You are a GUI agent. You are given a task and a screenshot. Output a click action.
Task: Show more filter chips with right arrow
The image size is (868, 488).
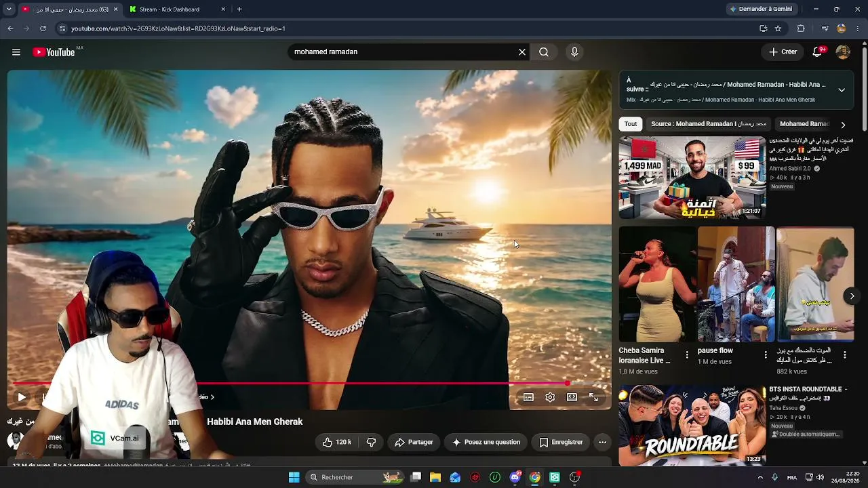pyautogui.click(x=843, y=125)
